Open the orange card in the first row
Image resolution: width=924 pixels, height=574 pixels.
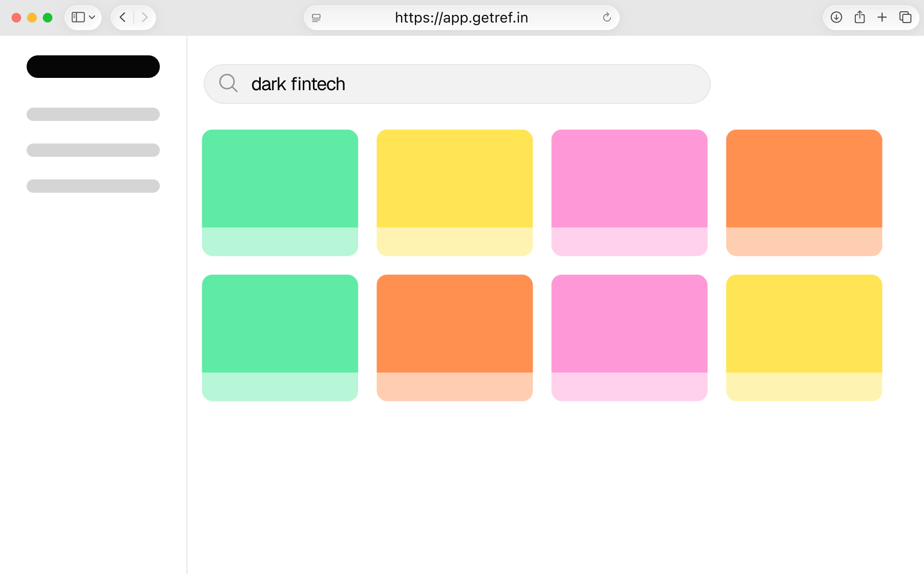804,193
